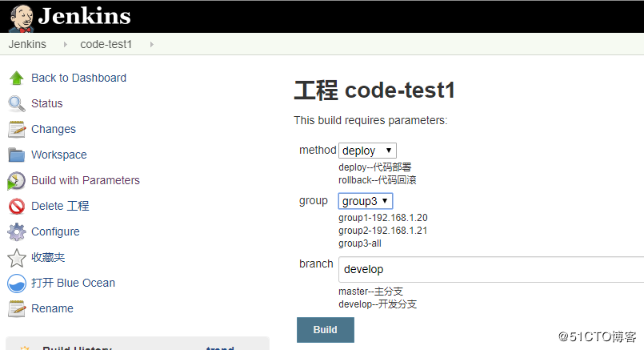Open the 收藏夹 link
The height and width of the screenshot is (350, 644).
pos(48,257)
